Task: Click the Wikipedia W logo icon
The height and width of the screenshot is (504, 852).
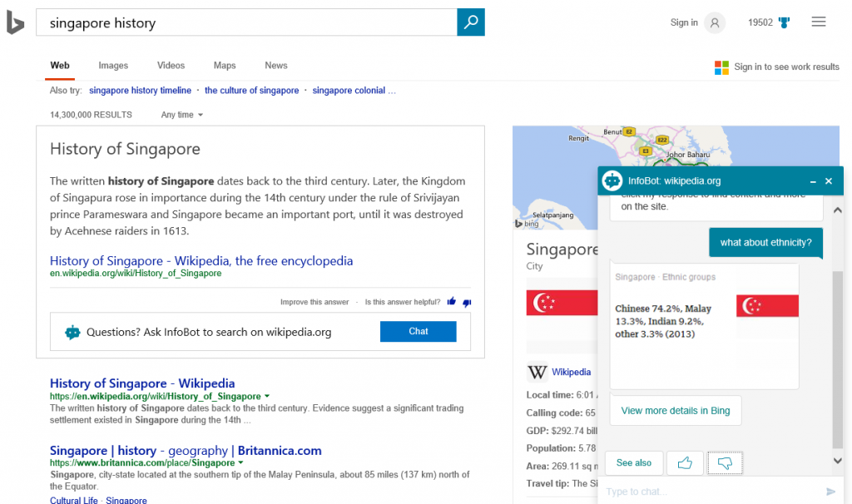Action: click(537, 372)
